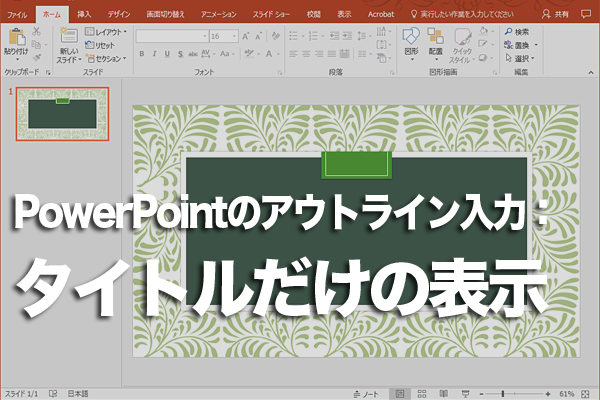Open the ファイル tab
The height and width of the screenshot is (400, 600).
(17, 15)
